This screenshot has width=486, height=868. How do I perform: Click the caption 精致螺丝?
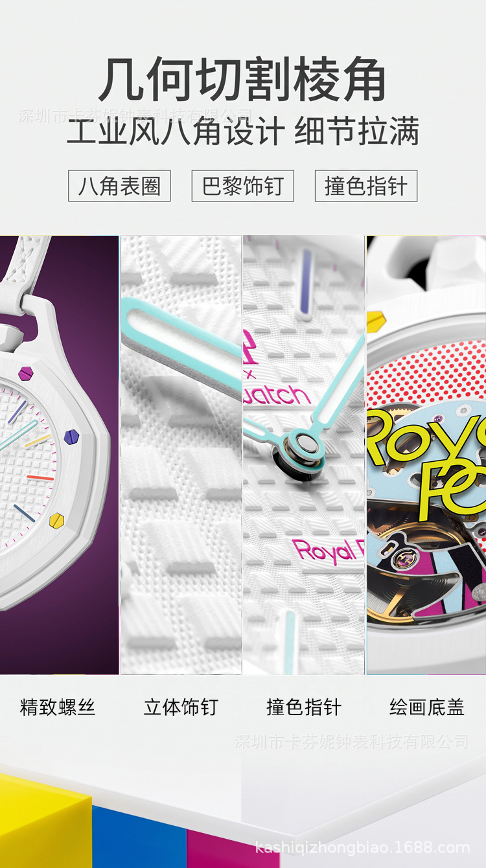(x=58, y=707)
